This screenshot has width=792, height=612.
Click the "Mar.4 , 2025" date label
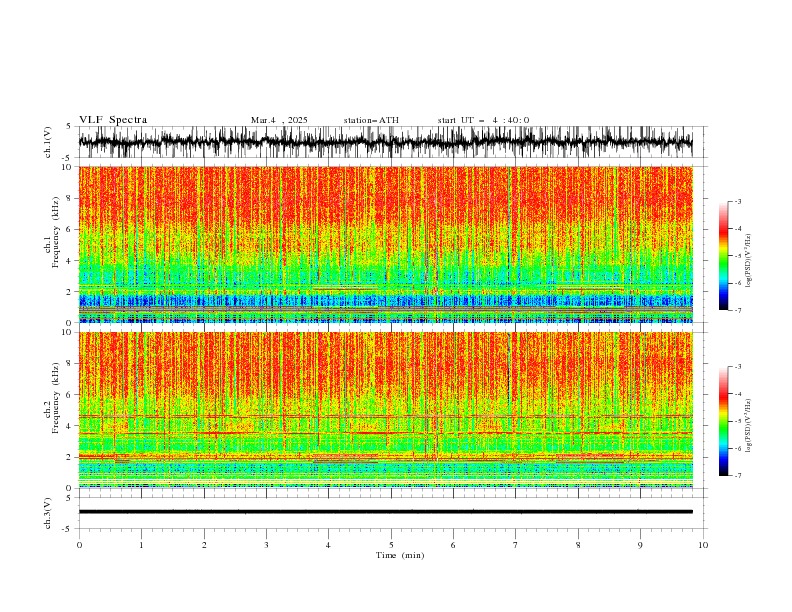click(x=279, y=120)
